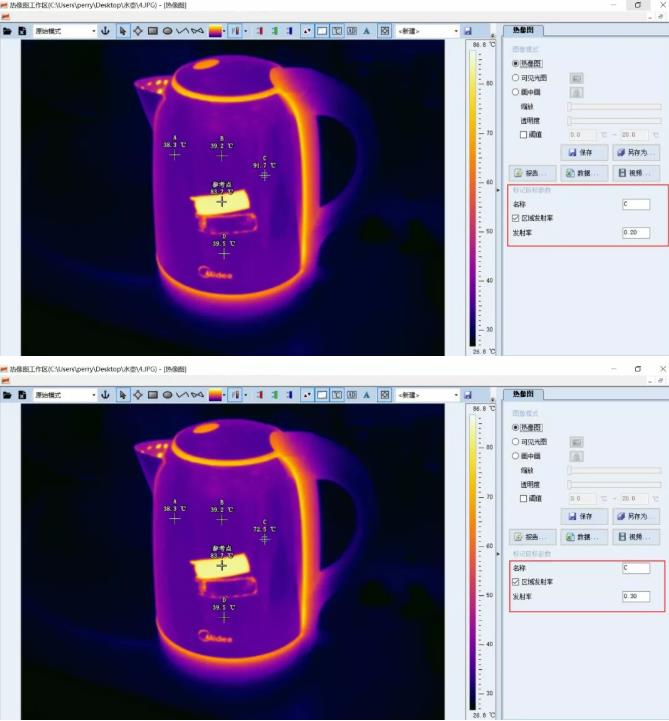Click the open folder icon in top toolbar
Image resolution: width=669 pixels, height=721 pixels.
coord(7,31)
